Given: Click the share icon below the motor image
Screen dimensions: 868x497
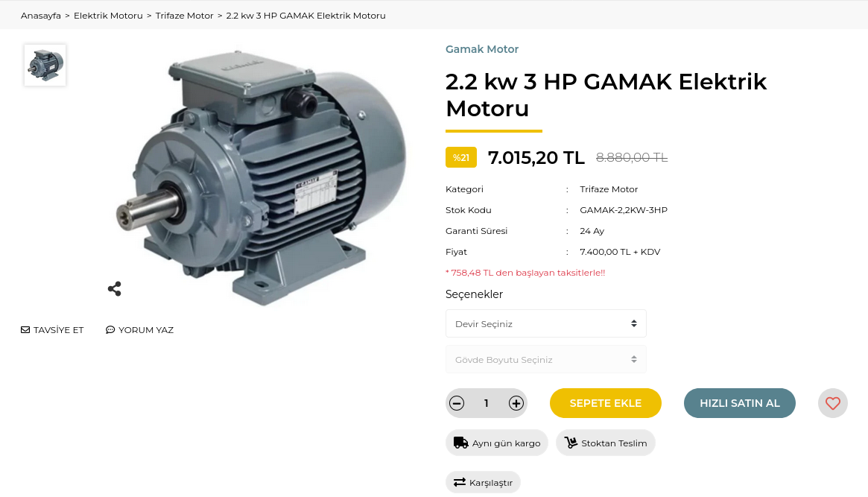Looking at the screenshot, I should point(115,289).
